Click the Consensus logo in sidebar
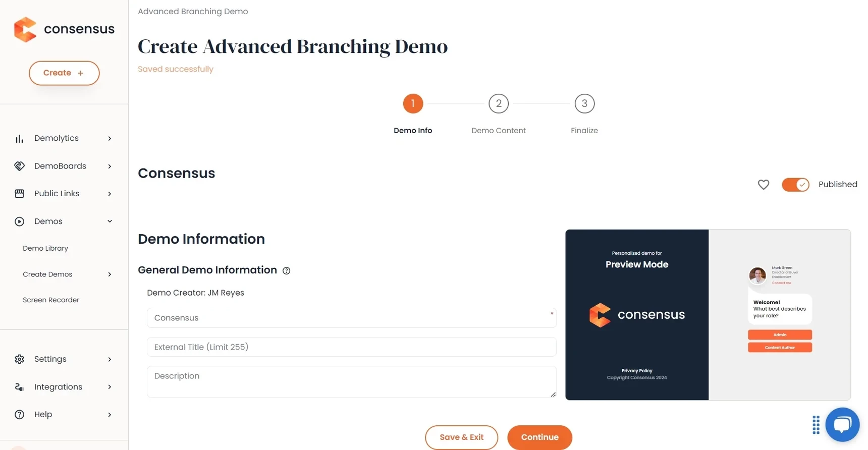 pos(64,29)
